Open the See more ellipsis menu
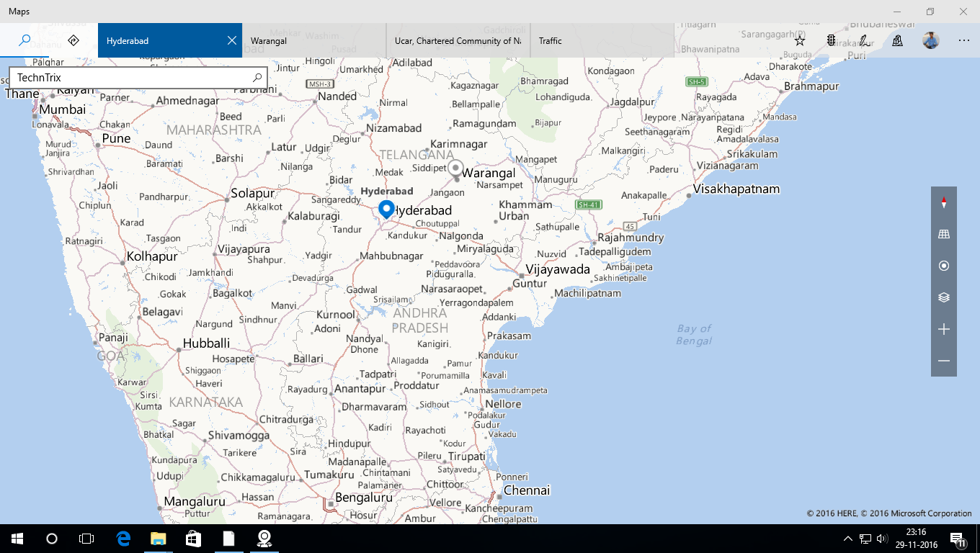980x553 pixels. click(x=963, y=40)
